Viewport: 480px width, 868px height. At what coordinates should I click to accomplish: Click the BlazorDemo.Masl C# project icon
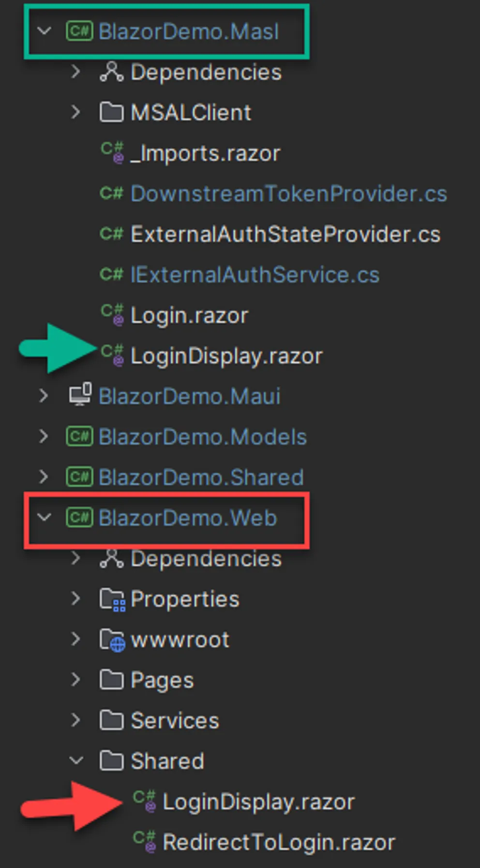coord(79,31)
